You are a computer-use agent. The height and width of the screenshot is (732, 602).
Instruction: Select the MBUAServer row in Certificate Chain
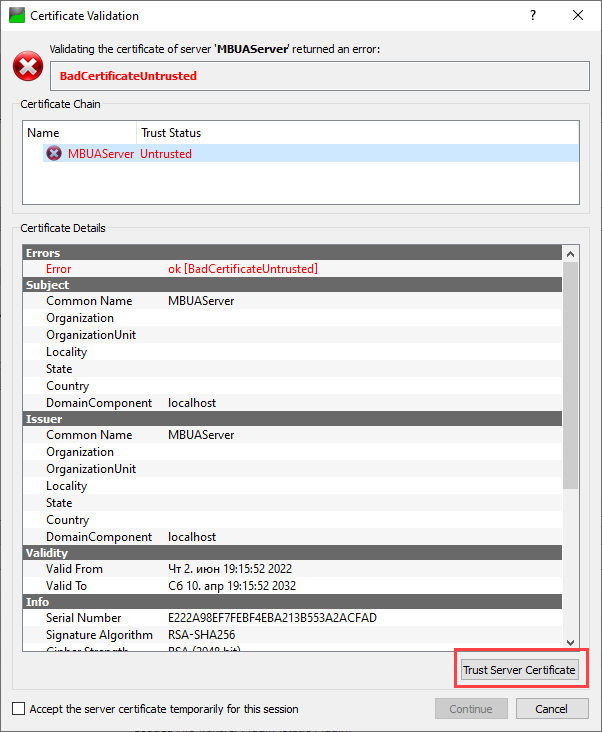click(100, 153)
